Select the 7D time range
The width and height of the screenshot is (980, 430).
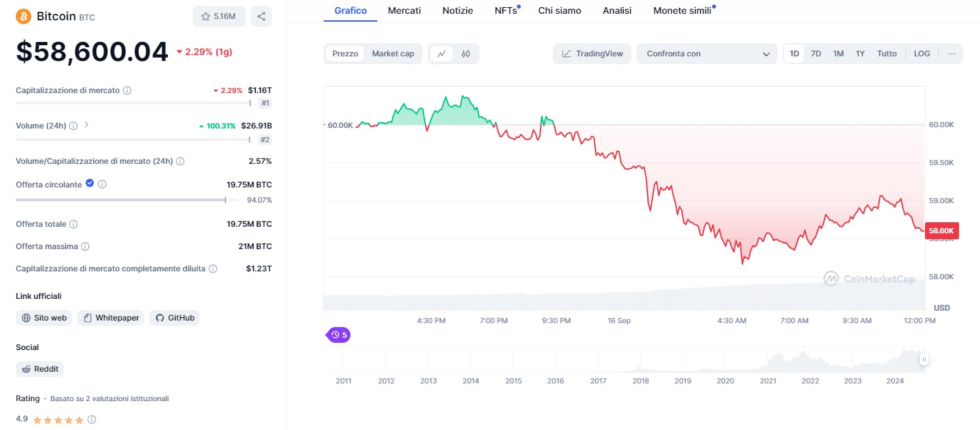[x=816, y=54]
